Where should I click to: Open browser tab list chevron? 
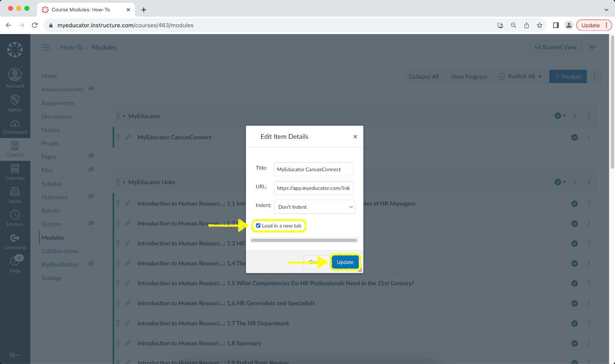(607, 10)
